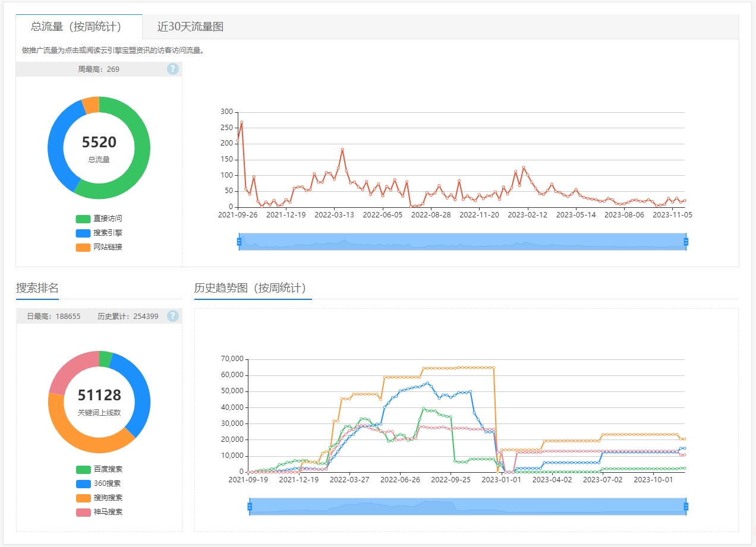Toggle 网站链接 legend item
This screenshot has height=547, width=756.
(x=99, y=247)
